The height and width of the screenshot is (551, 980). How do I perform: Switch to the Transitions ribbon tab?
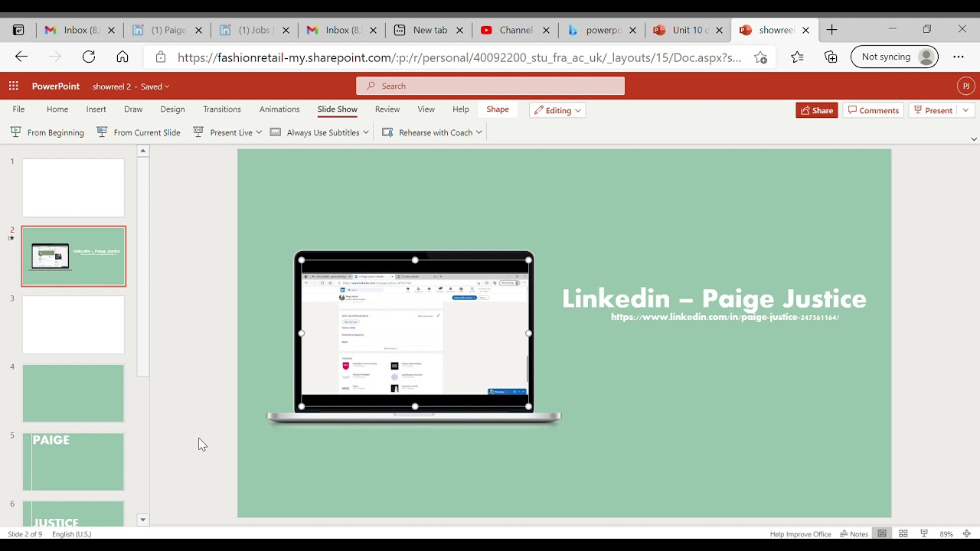(x=222, y=109)
